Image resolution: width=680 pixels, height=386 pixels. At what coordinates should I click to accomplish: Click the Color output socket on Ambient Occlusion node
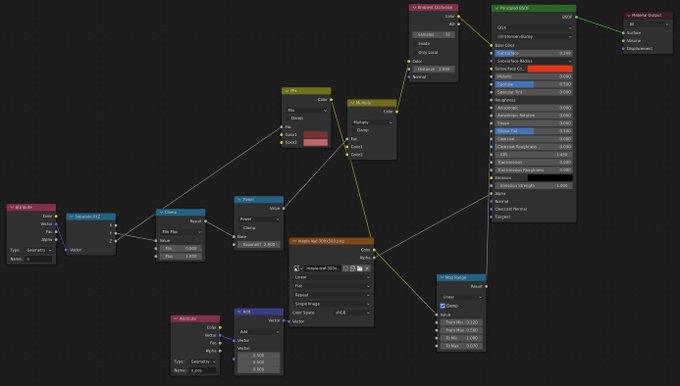pos(458,16)
